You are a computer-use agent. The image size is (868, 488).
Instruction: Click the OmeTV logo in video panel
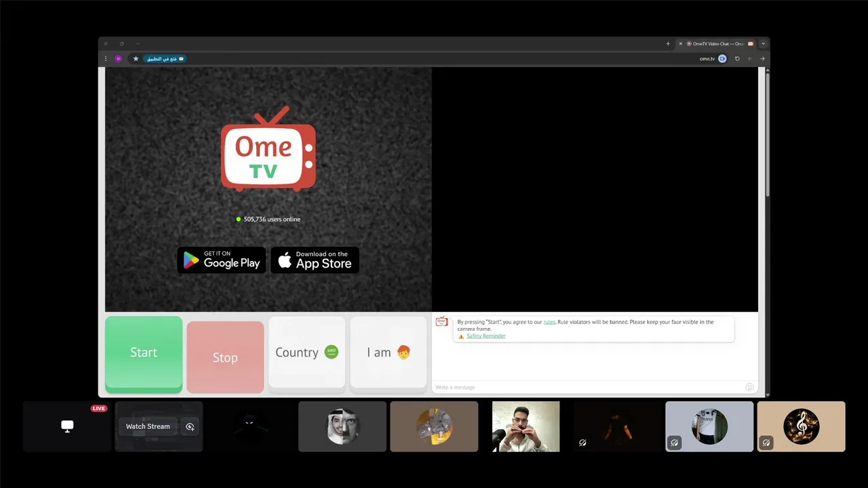[x=269, y=148]
